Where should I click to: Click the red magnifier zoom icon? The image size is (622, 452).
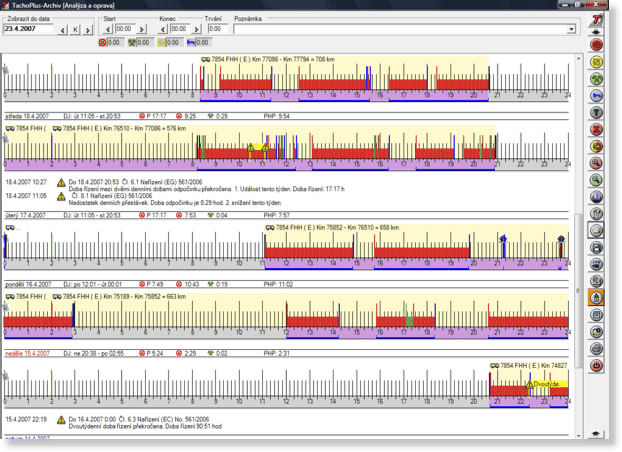(596, 163)
